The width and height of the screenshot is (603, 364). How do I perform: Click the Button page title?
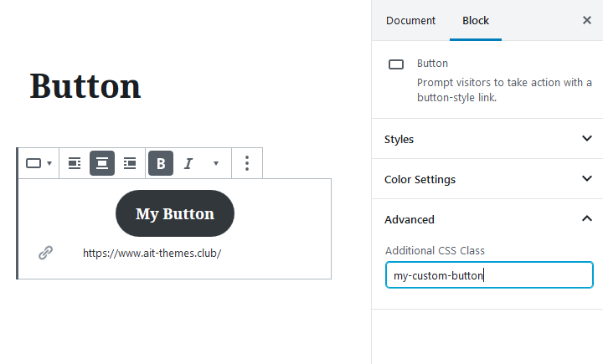(85, 86)
